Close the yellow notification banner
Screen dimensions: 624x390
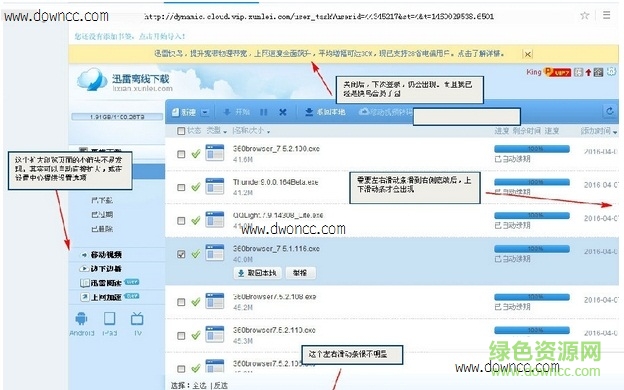click(527, 54)
